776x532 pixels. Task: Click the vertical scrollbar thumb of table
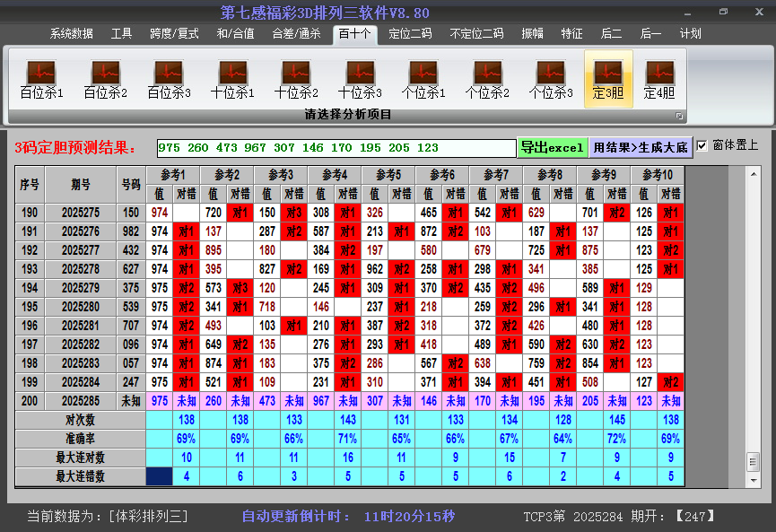[x=753, y=461]
